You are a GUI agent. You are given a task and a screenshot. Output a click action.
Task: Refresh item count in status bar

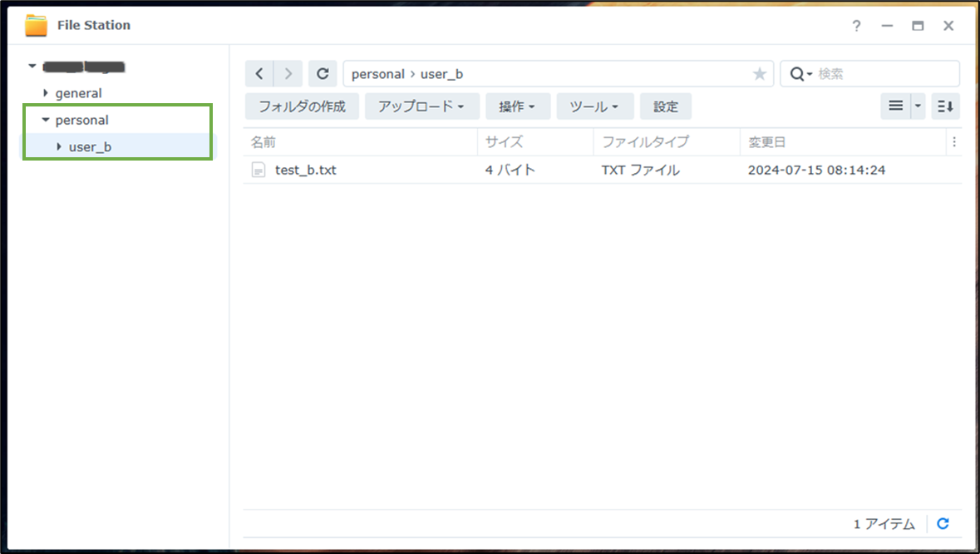pos(943,523)
